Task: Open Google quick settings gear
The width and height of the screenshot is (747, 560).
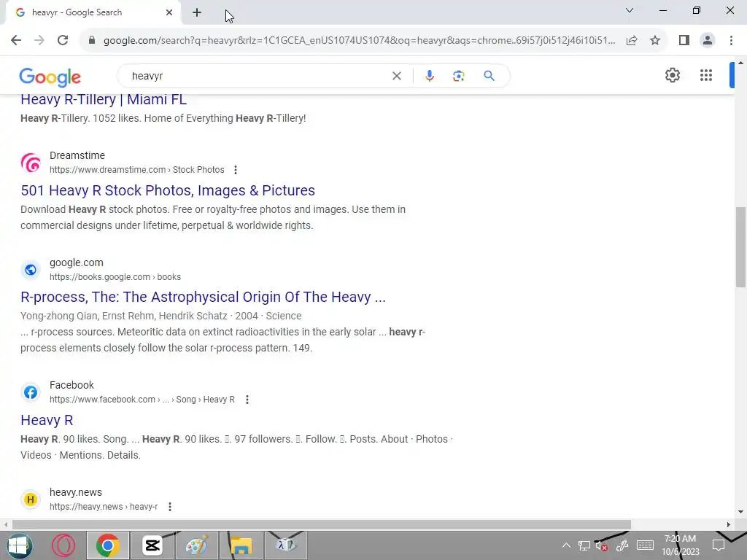Action: pyautogui.click(x=672, y=75)
